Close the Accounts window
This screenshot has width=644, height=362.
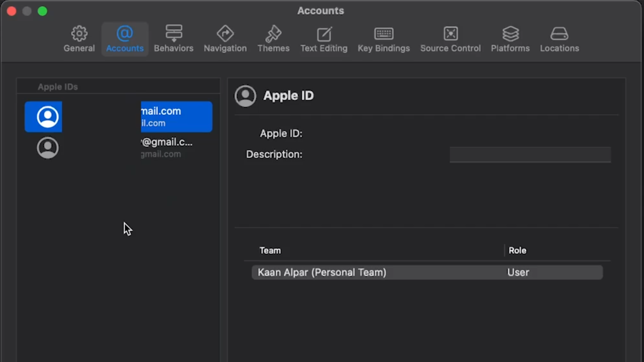tap(12, 11)
